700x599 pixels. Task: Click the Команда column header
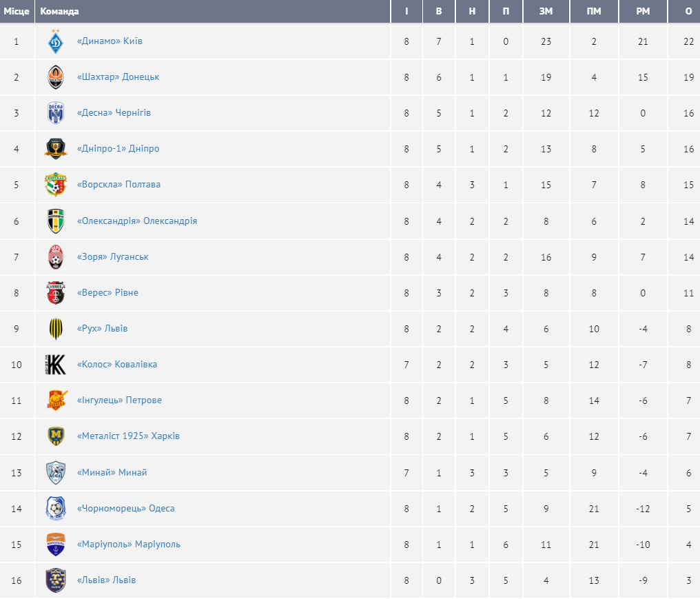pos(60,12)
